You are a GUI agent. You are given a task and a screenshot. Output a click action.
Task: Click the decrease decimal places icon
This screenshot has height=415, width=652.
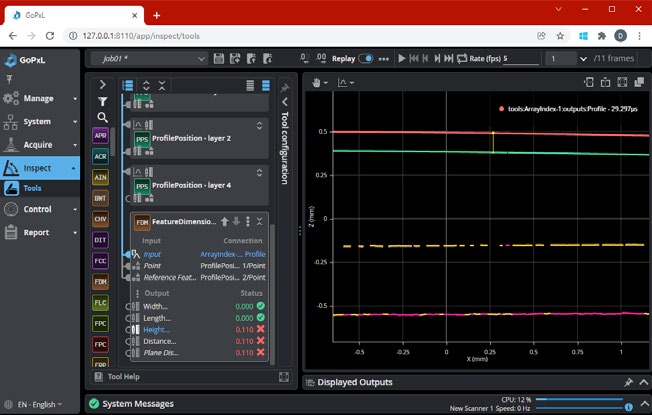tap(304, 59)
